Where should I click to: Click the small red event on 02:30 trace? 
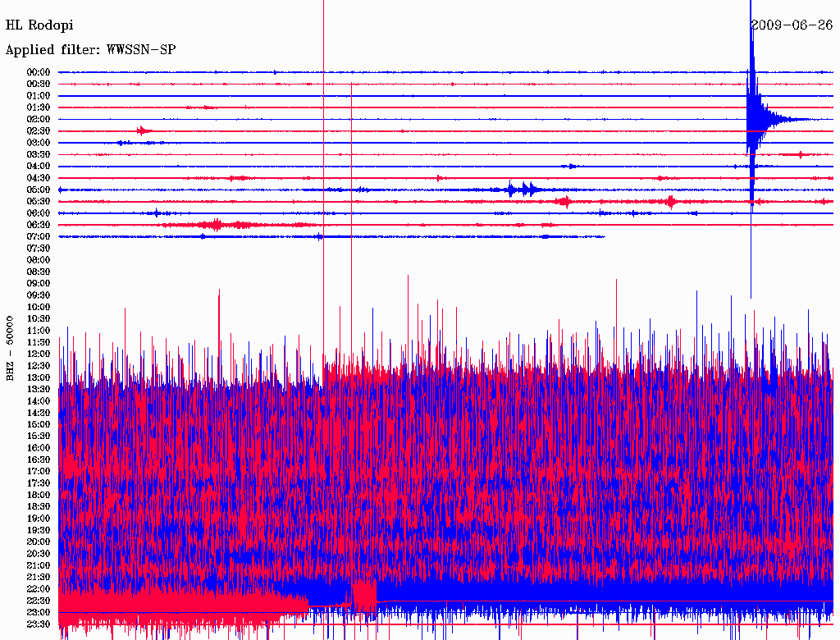click(x=144, y=130)
